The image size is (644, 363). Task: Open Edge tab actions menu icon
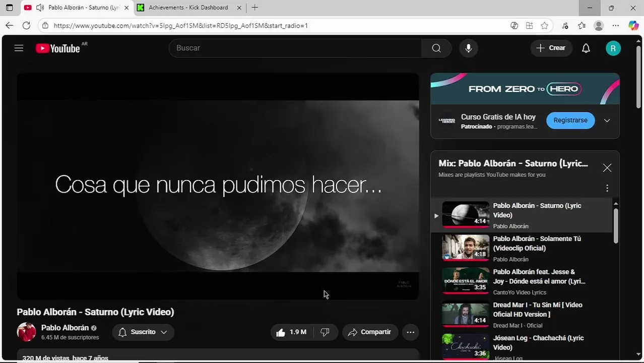(9, 8)
